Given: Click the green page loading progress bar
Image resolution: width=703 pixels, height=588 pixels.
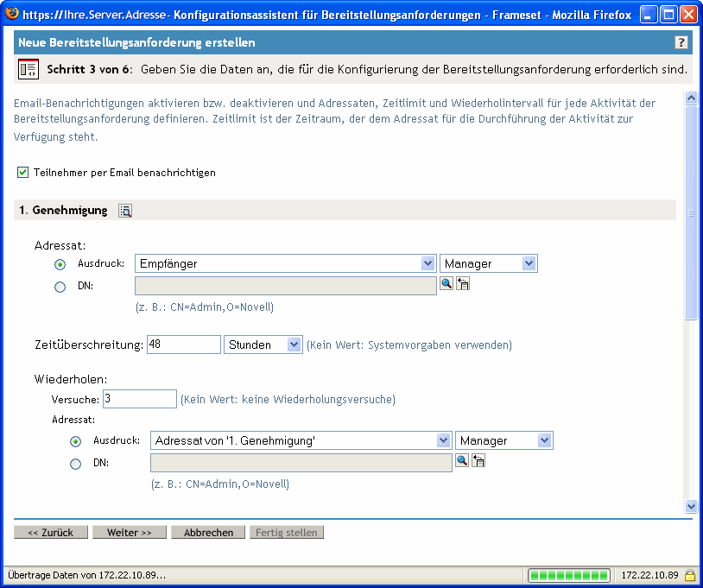Looking at the screenshot, I should (568, 575).
